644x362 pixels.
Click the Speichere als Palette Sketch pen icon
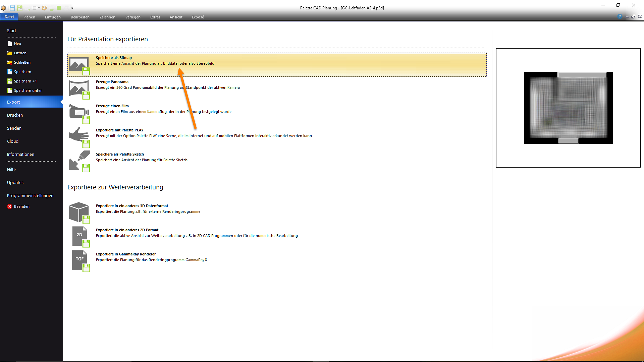pos(79,162)
